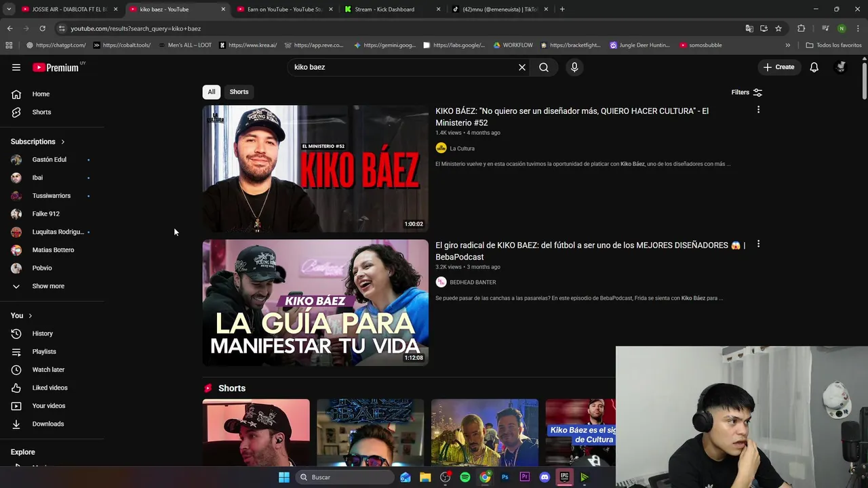Open the Tussiwarriors subscription
The height and width of the screenshot is (488, 868).
pyautogui.click(x=51, y=196)
